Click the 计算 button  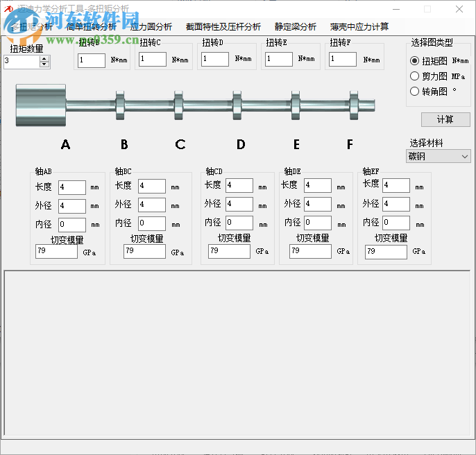[445, 119]
